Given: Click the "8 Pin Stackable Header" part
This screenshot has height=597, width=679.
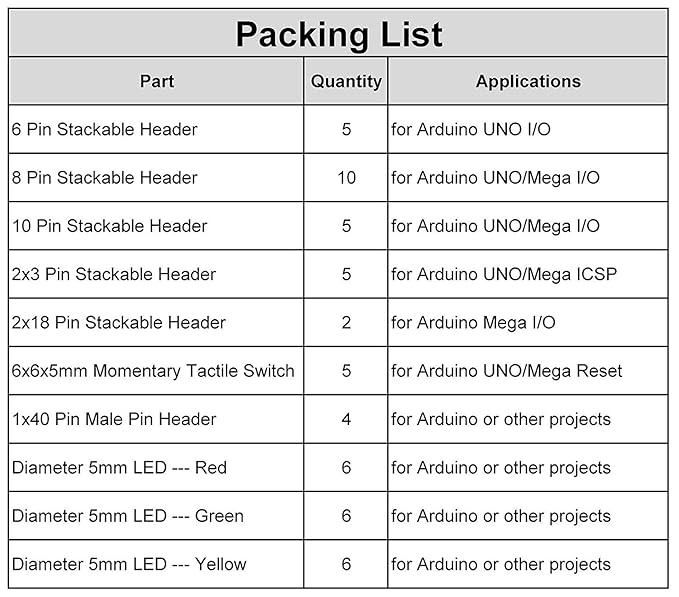Looking at the screenshot, I should [x=105, y=178].
